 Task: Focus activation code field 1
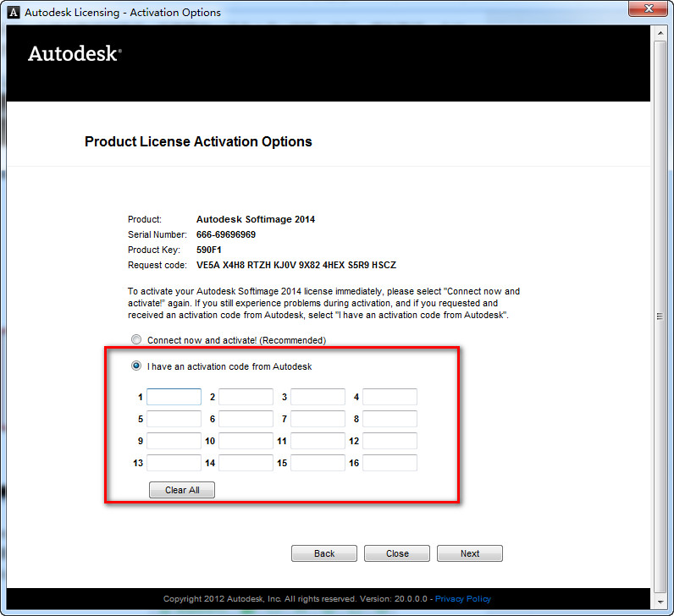174,397
